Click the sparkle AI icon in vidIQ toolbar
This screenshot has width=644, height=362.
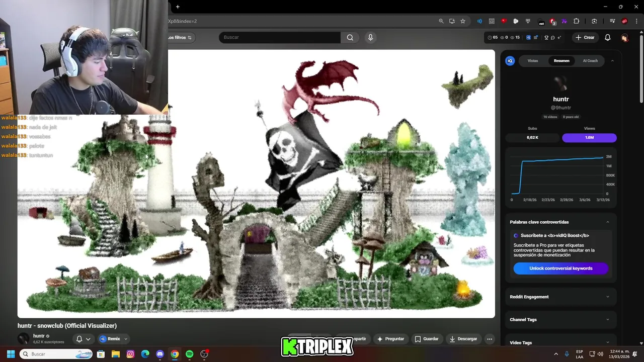coord(559,37)
